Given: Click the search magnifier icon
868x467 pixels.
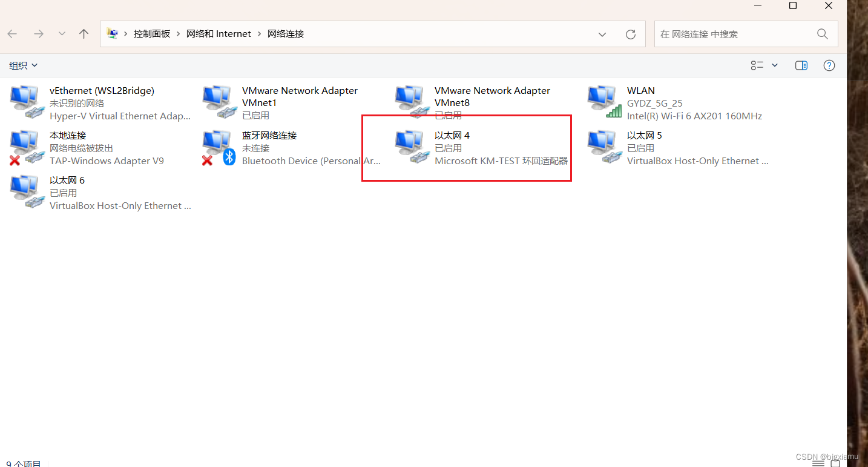Looking at the screenshot, I should [x=822, y=34].
